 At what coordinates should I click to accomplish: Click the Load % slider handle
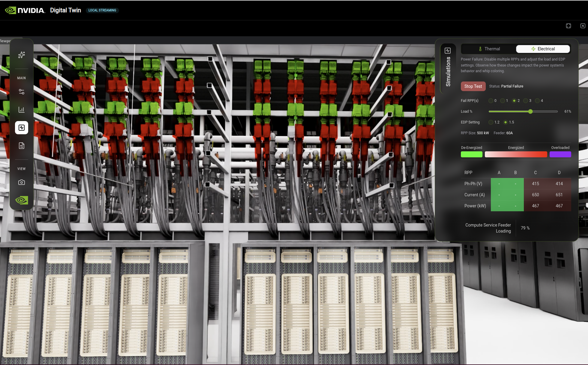pyautogui.click(x=530, y=111)
